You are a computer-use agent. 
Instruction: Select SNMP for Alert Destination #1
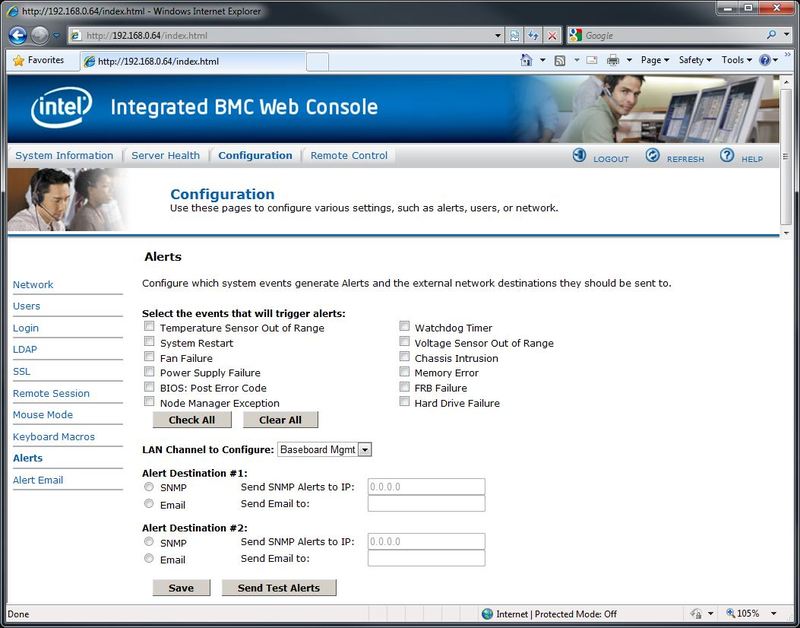click(149, 487)
